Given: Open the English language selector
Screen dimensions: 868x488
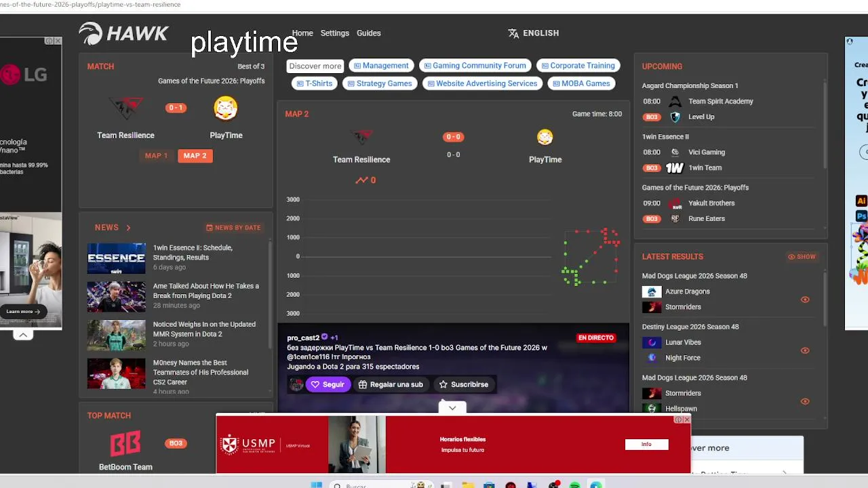Looking at the screenshot, I should [534, 33].
